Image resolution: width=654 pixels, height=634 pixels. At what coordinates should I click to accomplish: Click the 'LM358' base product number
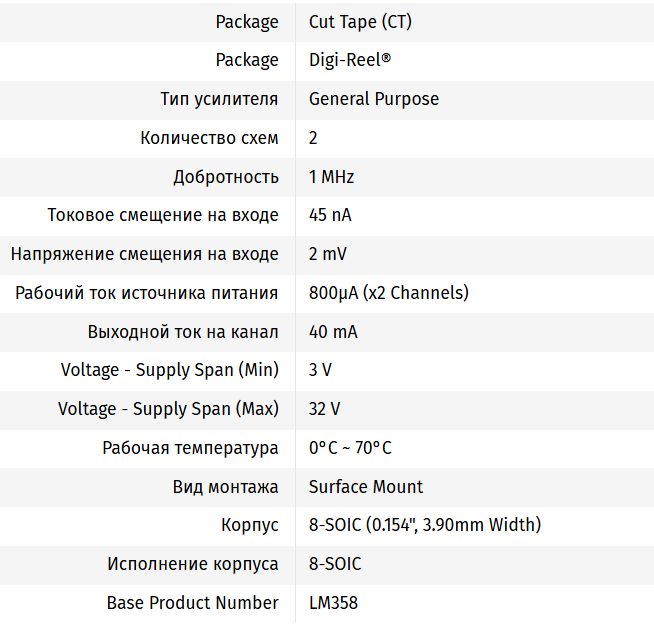point(333,603)
